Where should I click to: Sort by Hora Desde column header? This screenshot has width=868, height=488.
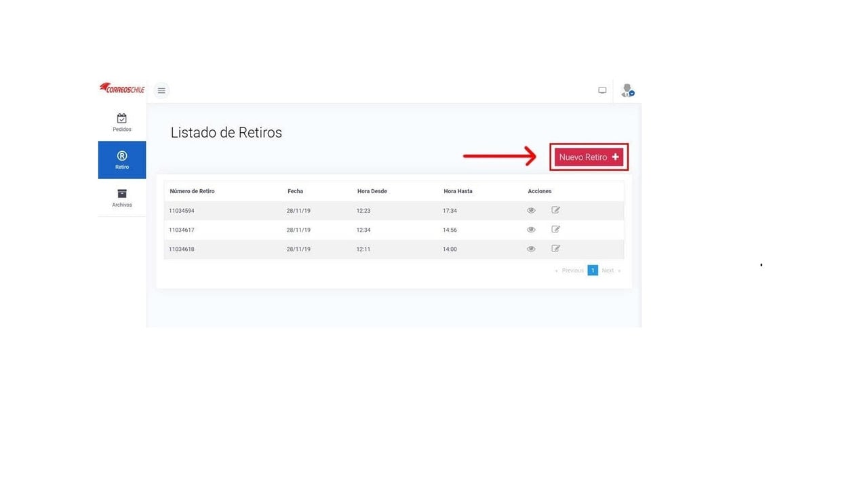[x=372, y=191]
